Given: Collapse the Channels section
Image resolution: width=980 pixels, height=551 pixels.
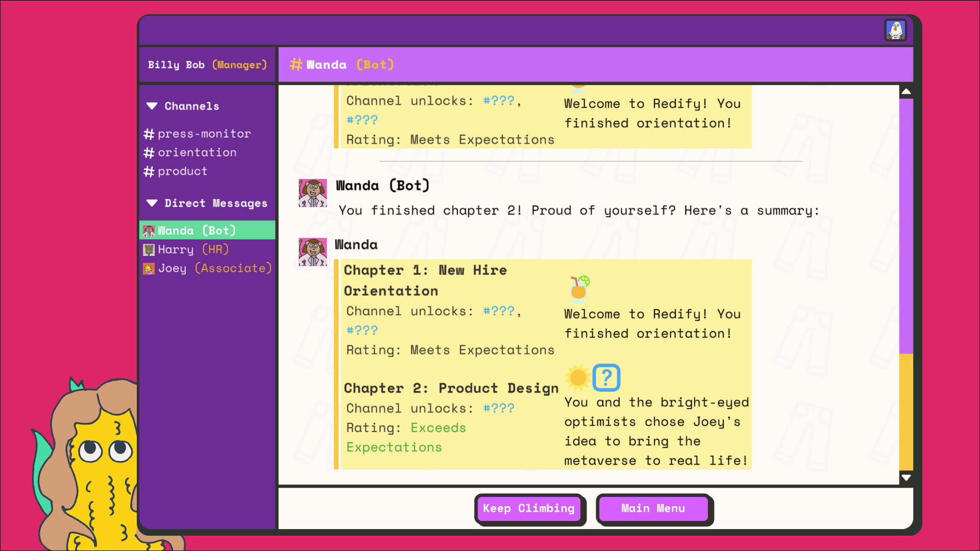Looking at the screenshot, I should pyautogui.click(x=152, y=106).
